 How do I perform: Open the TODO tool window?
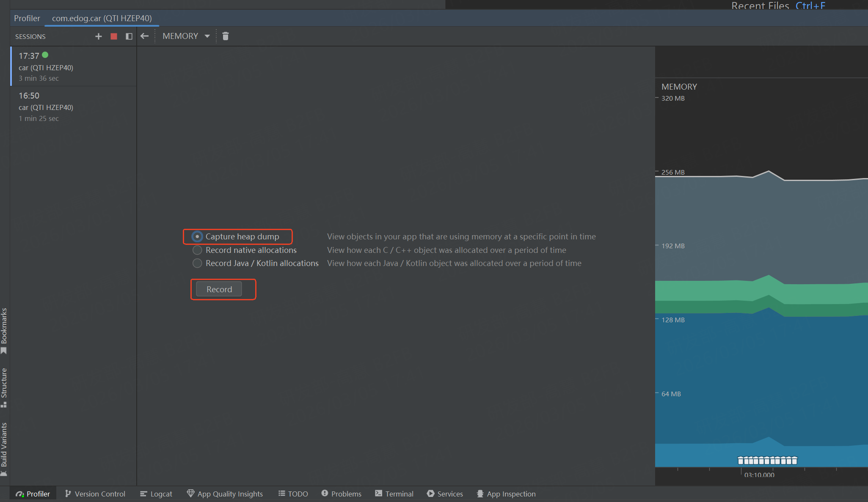[x=293, y=494]
